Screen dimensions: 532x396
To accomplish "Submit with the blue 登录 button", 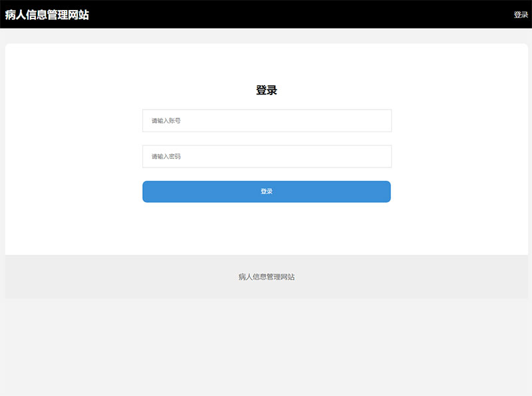I will 267,191.
